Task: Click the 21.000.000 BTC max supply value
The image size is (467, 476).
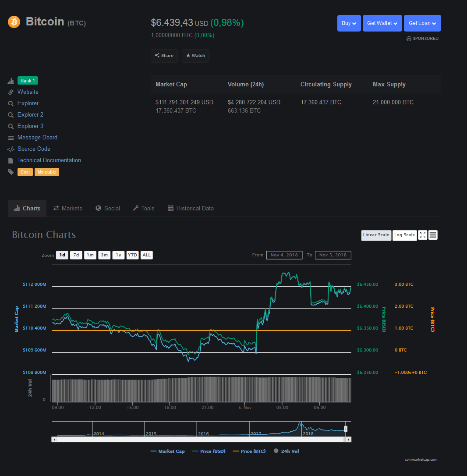Action: click(x=393, y=102)
